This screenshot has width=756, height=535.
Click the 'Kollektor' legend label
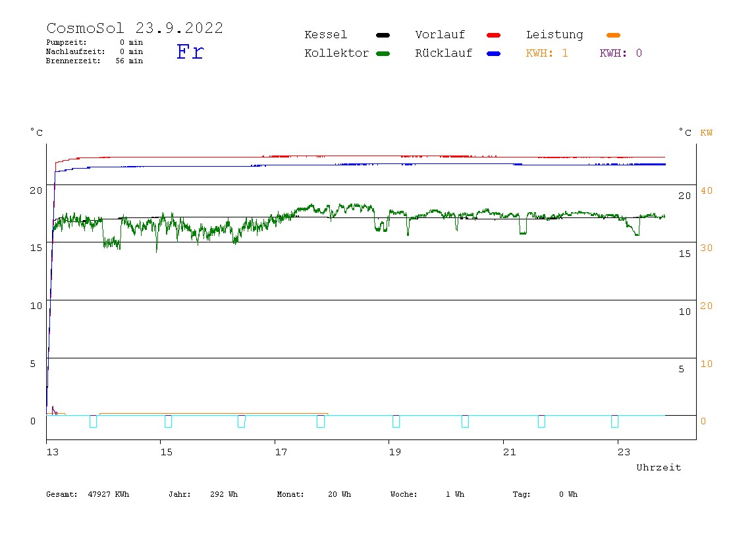point(337,53)
